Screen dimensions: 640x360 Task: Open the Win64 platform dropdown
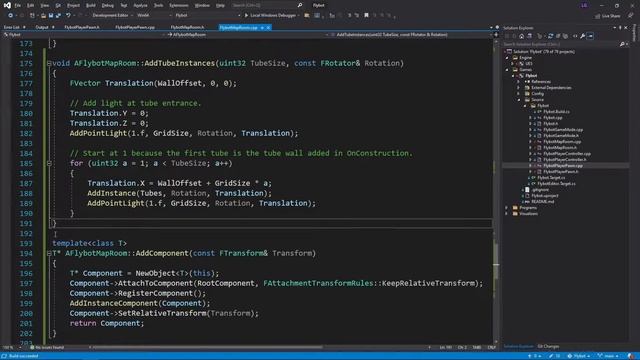pyautogui.click(x=153, y=16)
